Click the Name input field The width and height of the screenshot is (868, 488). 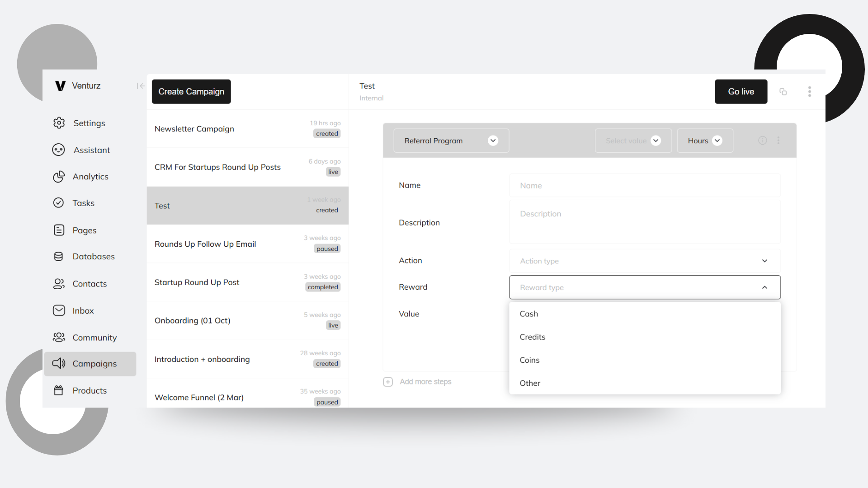click(644, 185)
